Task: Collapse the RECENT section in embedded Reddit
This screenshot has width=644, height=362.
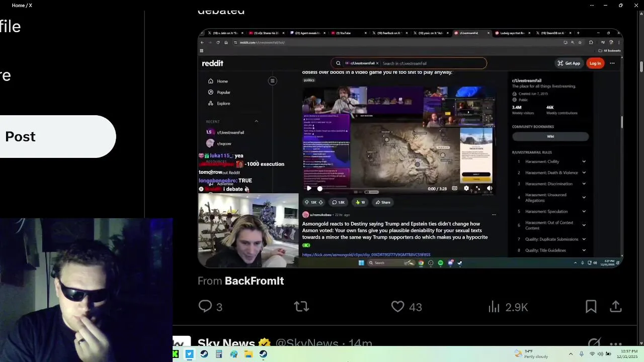Action: tap(256, 121)
